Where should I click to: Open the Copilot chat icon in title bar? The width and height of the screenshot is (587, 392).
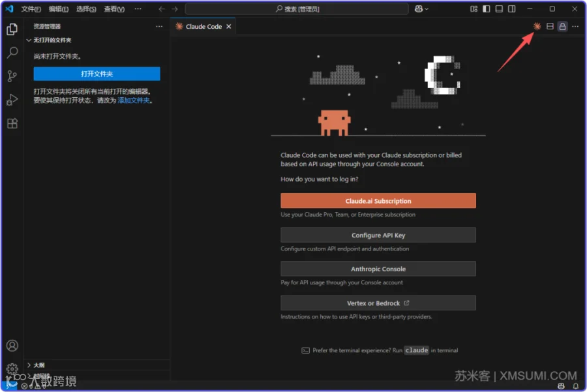[x=419, y=8]
